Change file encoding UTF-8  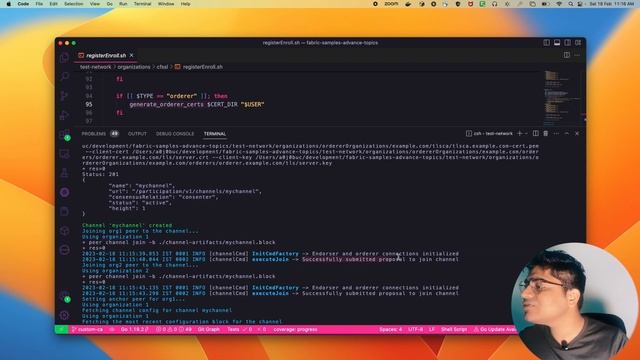click(x=416, y=329)
